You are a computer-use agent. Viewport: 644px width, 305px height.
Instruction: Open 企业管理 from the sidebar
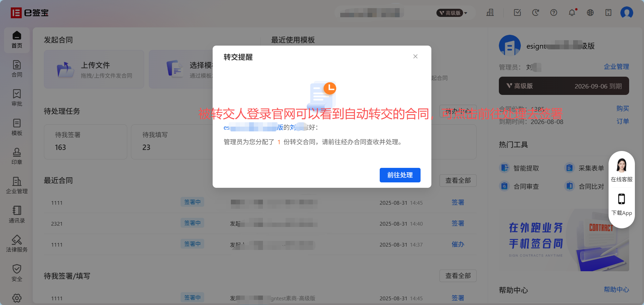click(x=17, y=185)
